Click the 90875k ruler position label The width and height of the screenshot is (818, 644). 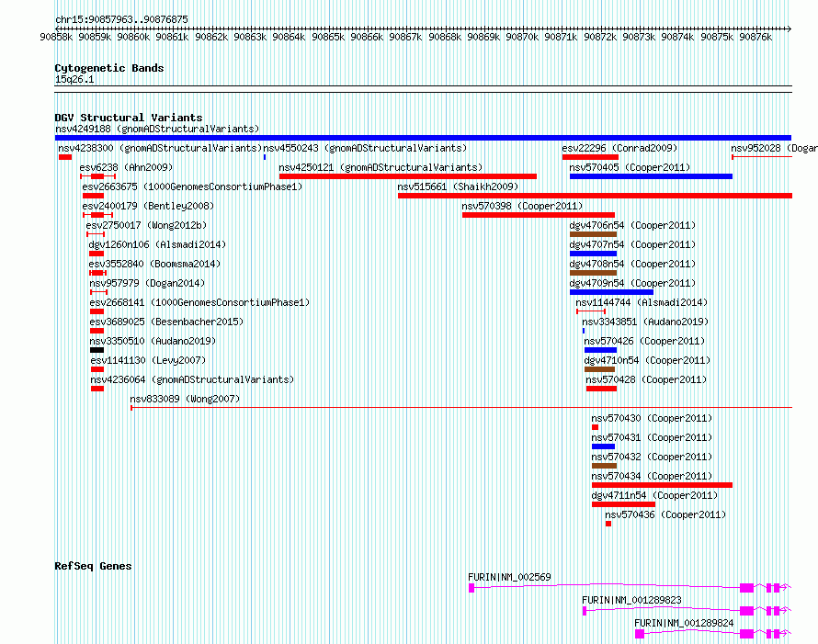pos(716,37)
